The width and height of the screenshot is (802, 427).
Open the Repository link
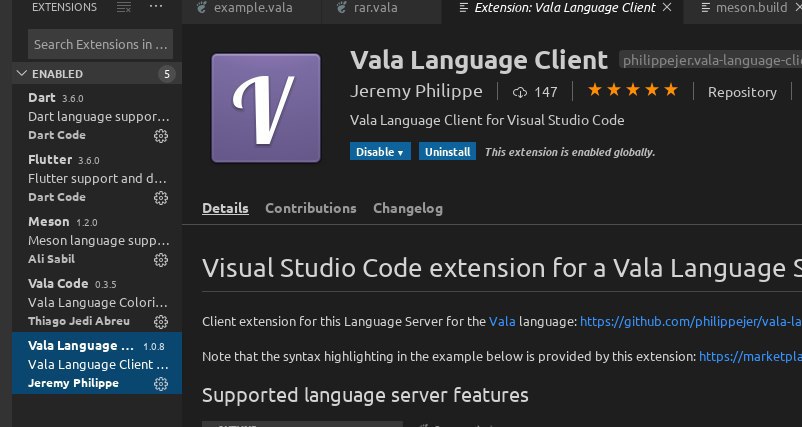tap(742, 92)
